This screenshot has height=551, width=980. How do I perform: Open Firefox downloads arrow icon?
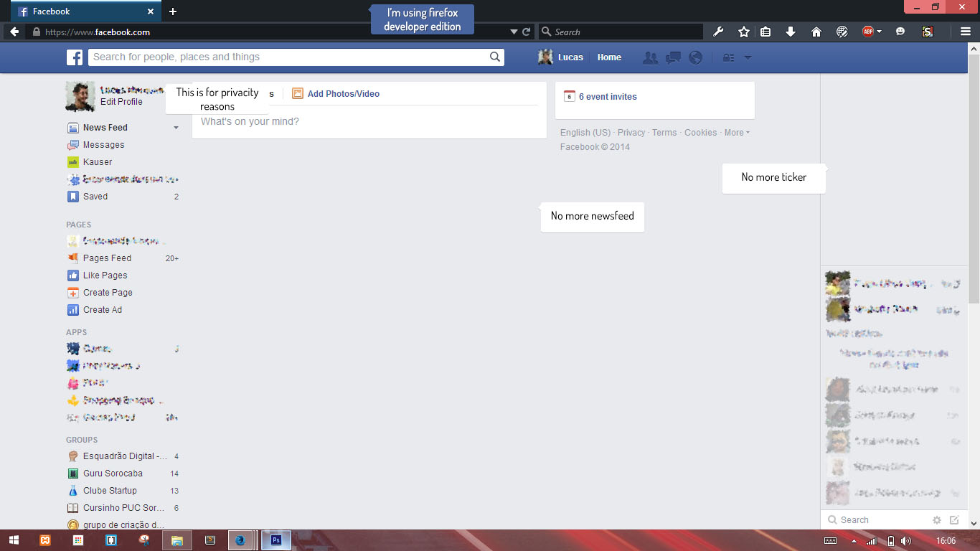[x=791, y=32]
